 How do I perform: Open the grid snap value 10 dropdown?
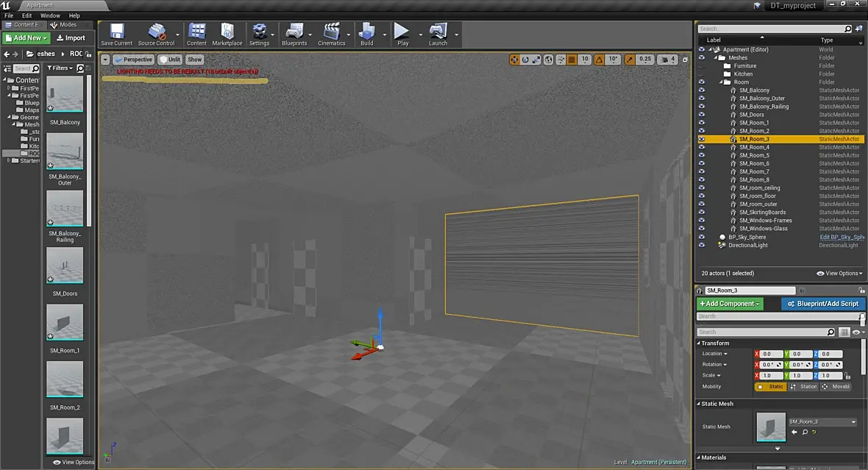click(585, 60)
